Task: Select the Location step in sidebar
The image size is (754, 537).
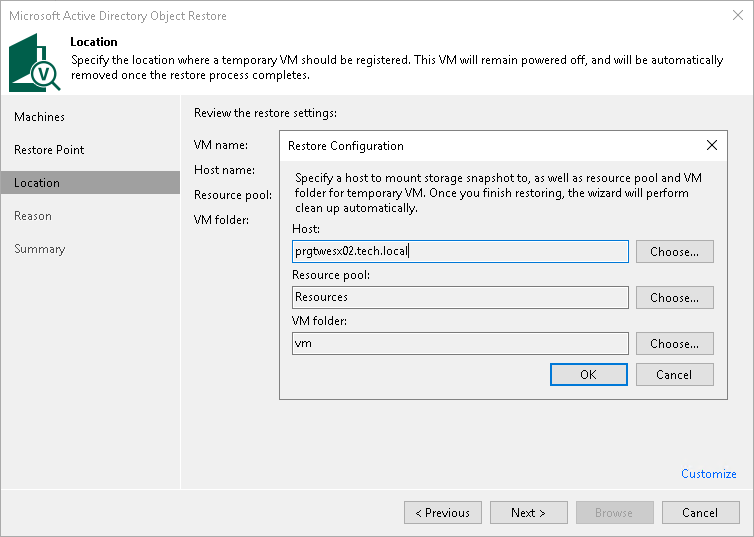Action: (x=90, y=183)
